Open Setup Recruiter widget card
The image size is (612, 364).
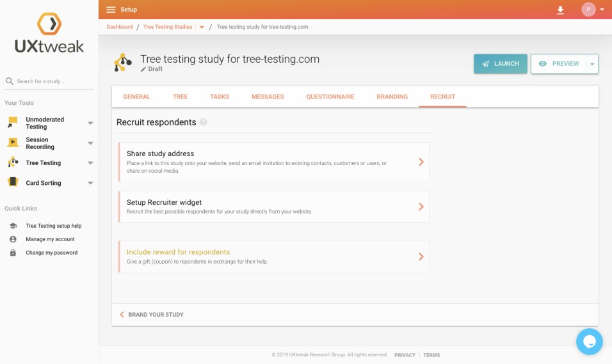[x=274, y=207]
